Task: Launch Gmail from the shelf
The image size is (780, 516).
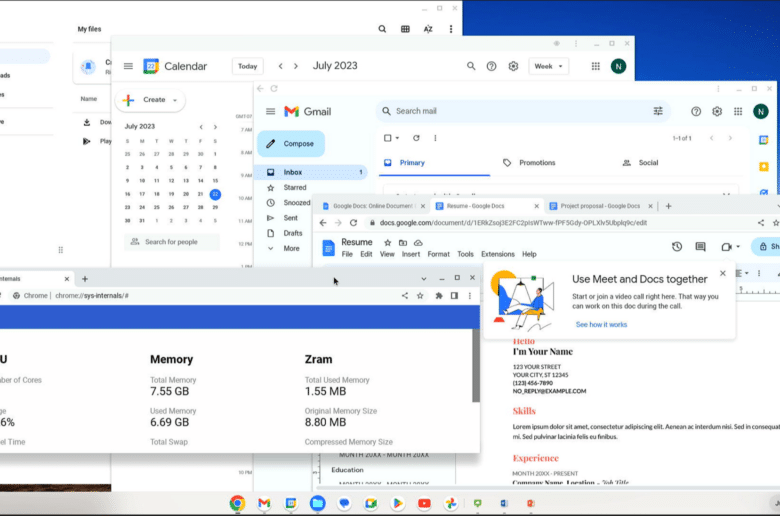Action: click(264, 504)
